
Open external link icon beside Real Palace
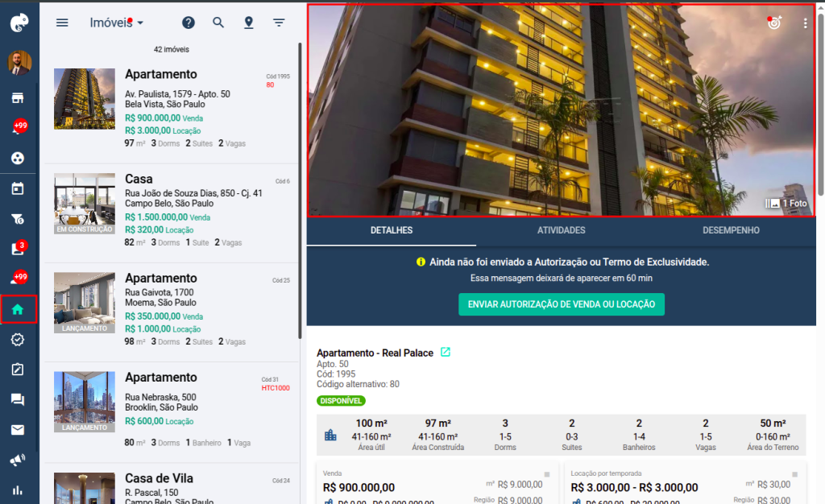click(x=445, y=352)
